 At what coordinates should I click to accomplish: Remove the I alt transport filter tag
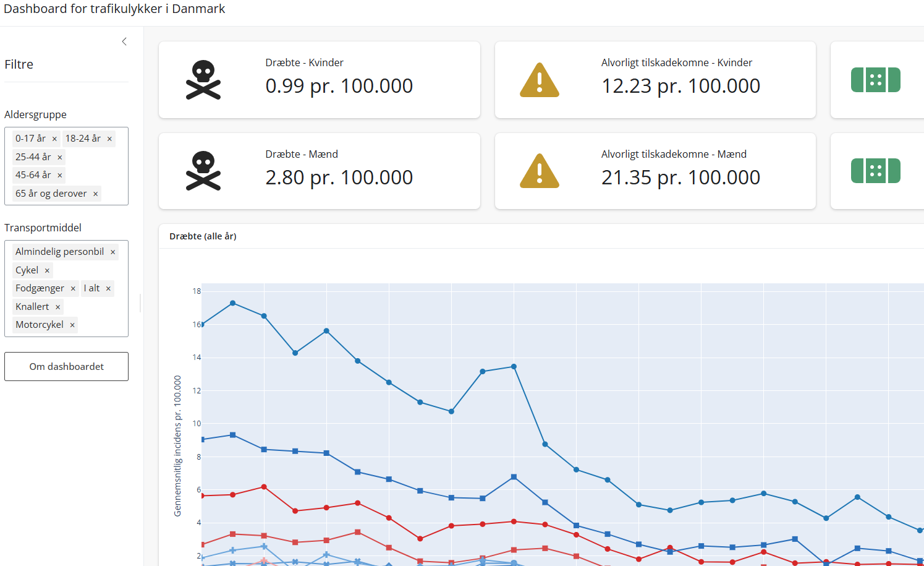(x=108, y=289)
